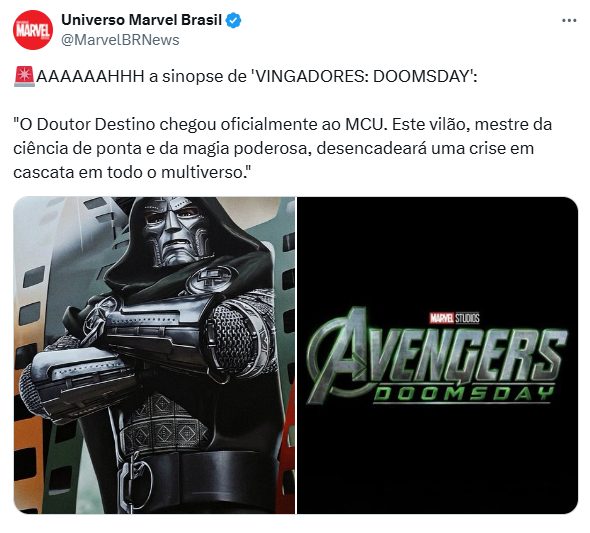
Task: Visit the @MarvelBRNews handle
Action: pyautogui.click(x=120, y=40)
